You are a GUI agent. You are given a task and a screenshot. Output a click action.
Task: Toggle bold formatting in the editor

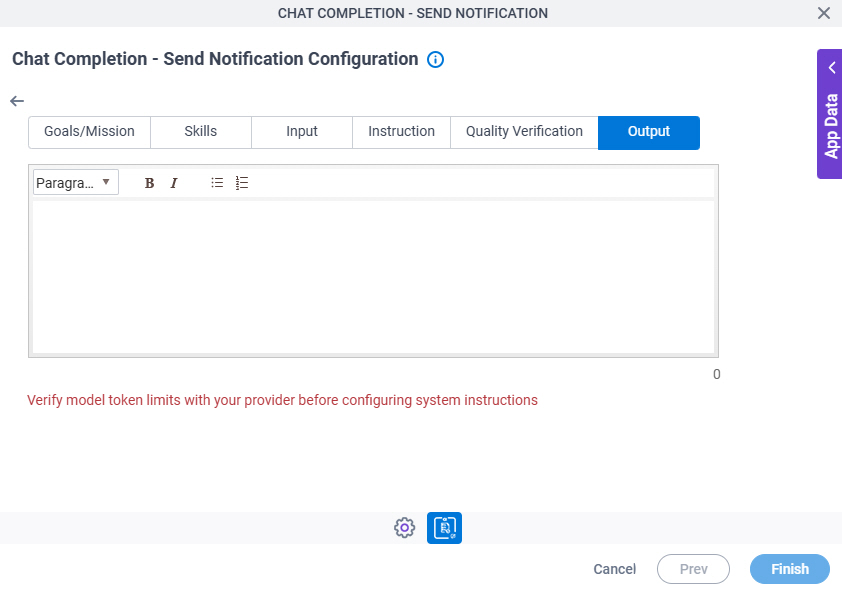coord(149,183)
